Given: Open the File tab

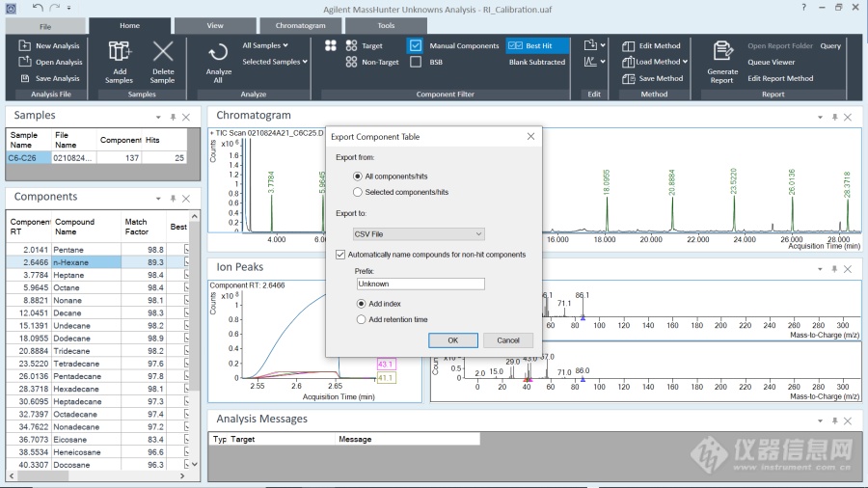Looking at the screenshot, I should point(45,26).
